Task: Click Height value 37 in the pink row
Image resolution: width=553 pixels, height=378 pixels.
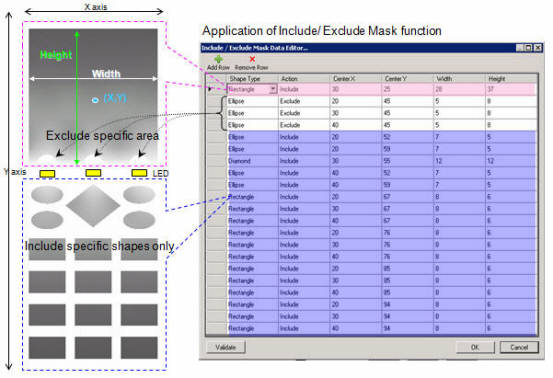Action: pyautogui.click(x=511, y=89)
